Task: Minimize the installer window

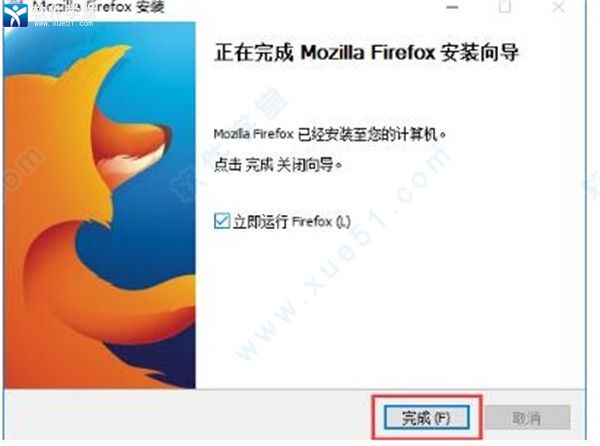Action: pos(452,7)
